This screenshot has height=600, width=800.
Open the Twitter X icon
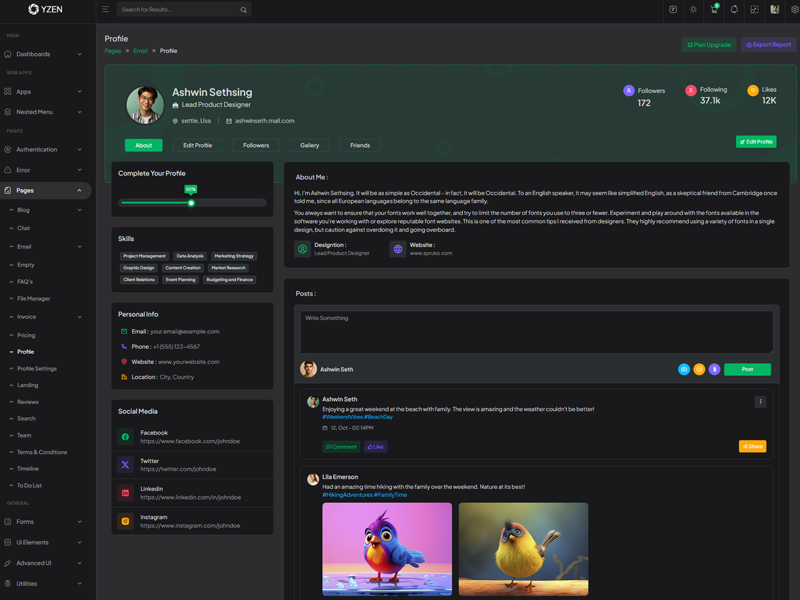click(125, 465)
